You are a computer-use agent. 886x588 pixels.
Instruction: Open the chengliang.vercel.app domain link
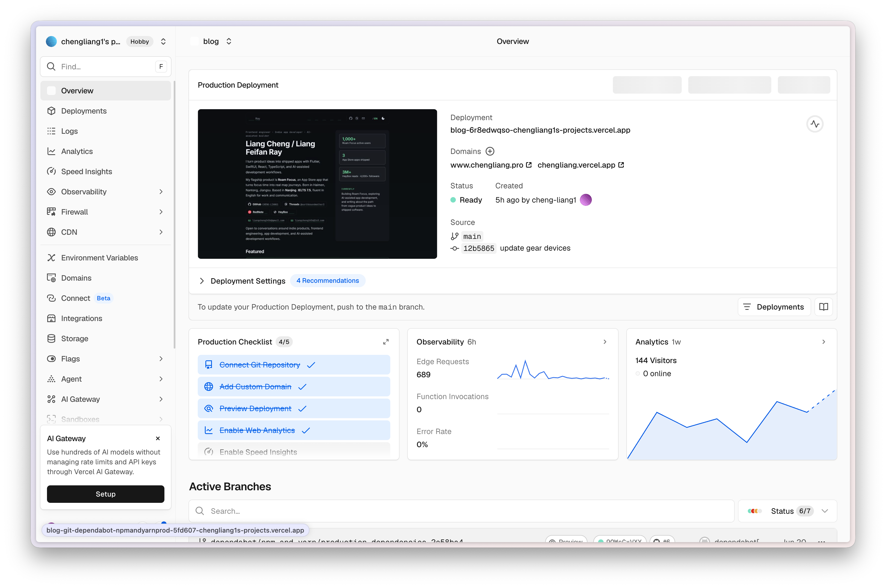pos(576,165)
